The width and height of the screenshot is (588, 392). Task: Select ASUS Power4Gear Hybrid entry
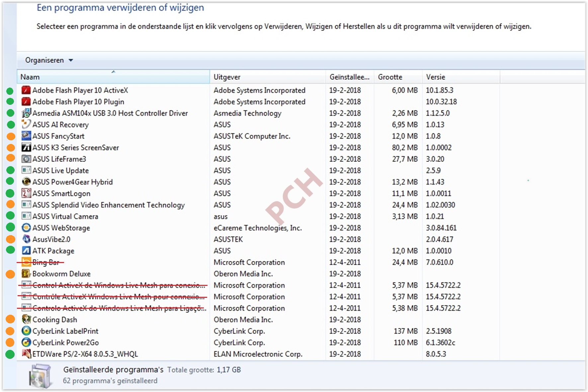click(72, 182)
